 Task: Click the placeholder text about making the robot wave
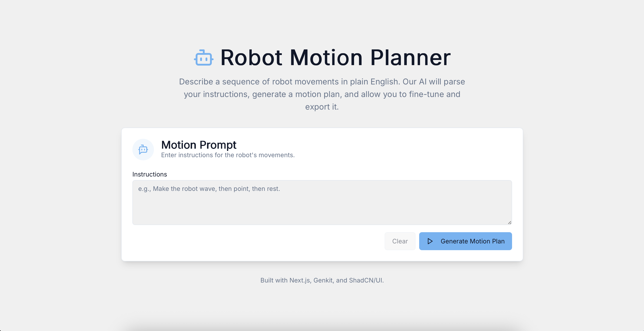pos(209,189)
